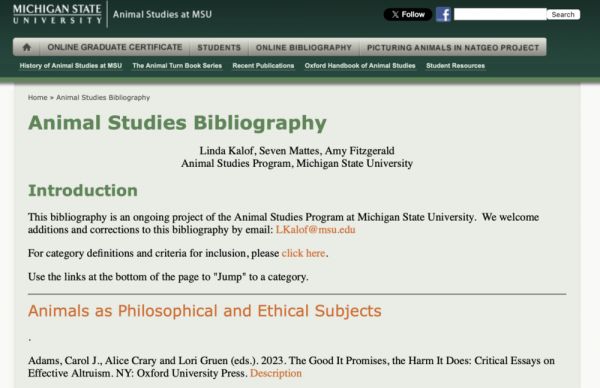Go to Recent Publications

click(x=263, y=66)
